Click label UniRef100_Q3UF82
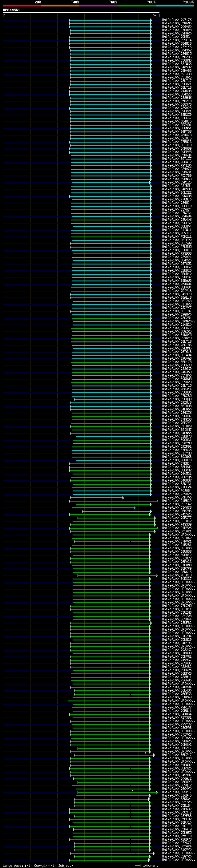This screenshot has height=868, width=197. coord(177,623)
